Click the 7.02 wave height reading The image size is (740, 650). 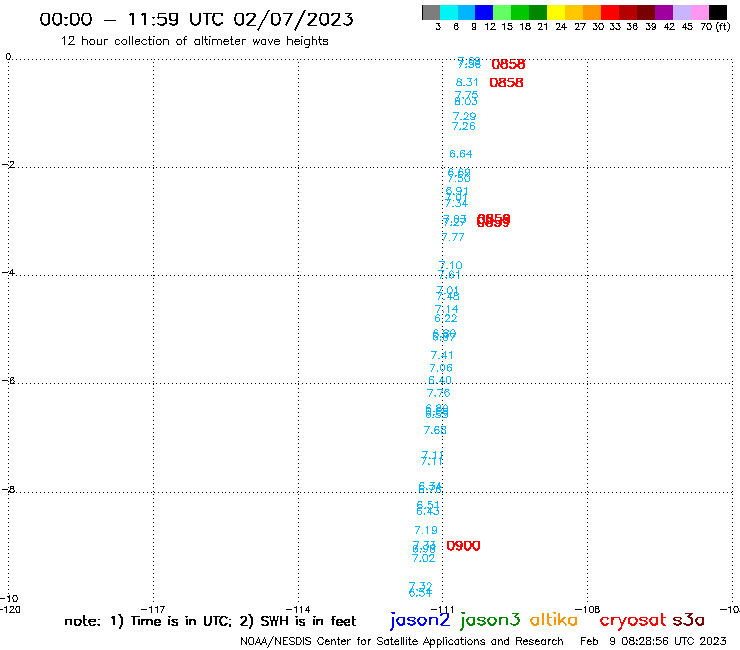[424, 558]
